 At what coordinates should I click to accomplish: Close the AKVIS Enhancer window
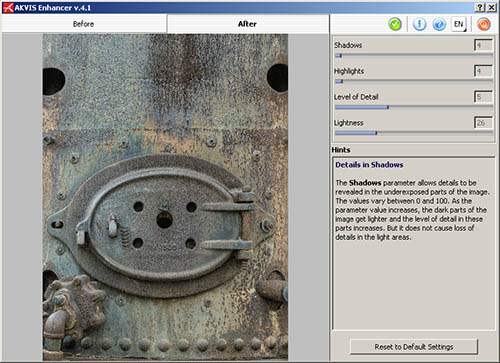pos(491,7)
